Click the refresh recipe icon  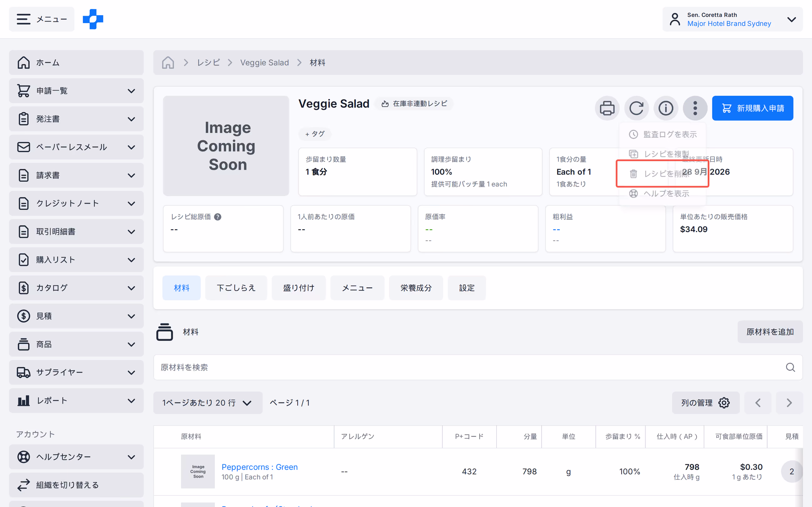click(x=636, y=108)
